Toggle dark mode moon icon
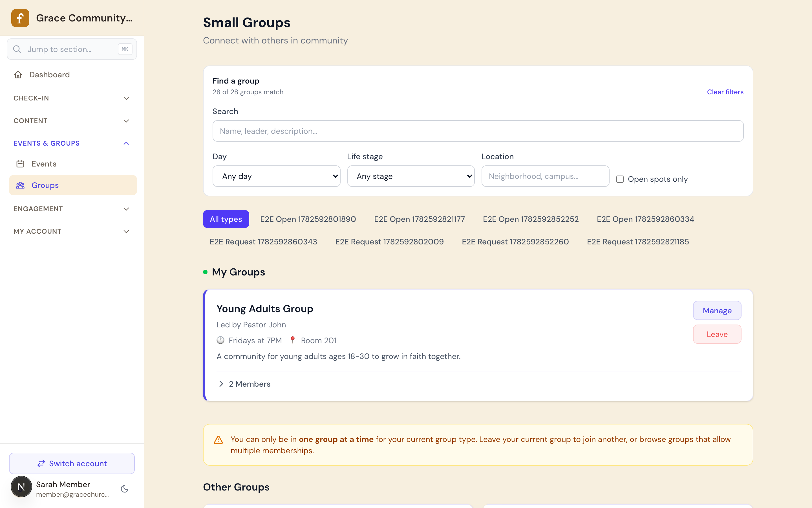This screenshot has height=508, width=812. [125, 489]
